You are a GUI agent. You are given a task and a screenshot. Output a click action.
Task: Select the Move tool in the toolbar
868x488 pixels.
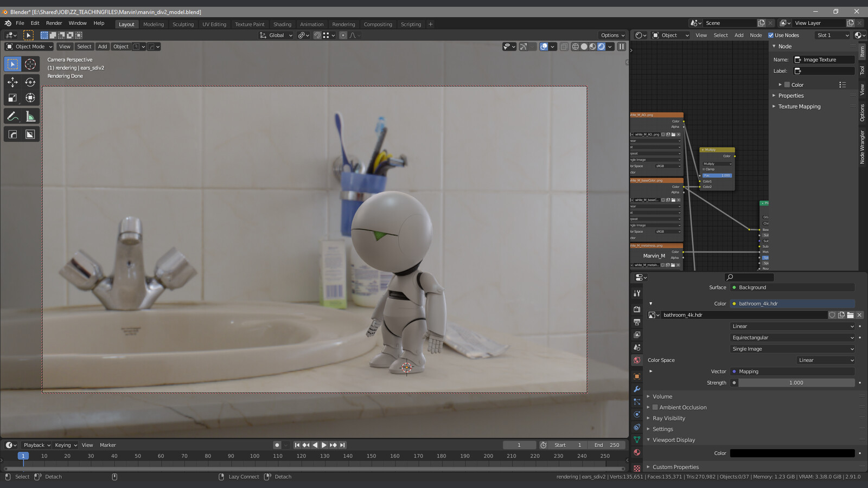(x=12, y=82)
